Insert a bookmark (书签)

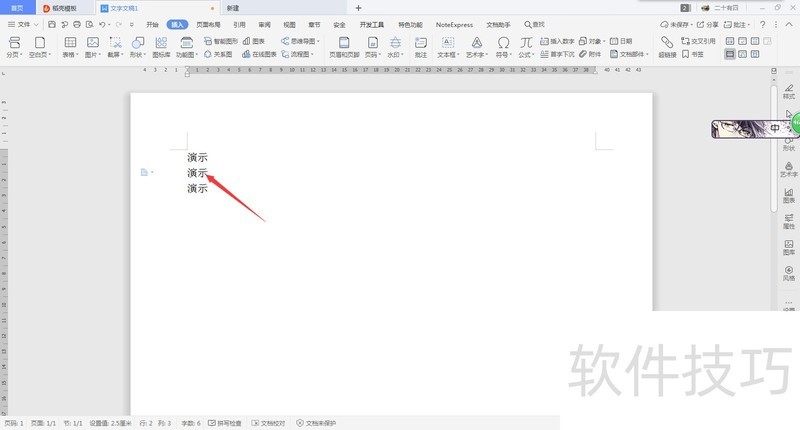tap(693, 54)
